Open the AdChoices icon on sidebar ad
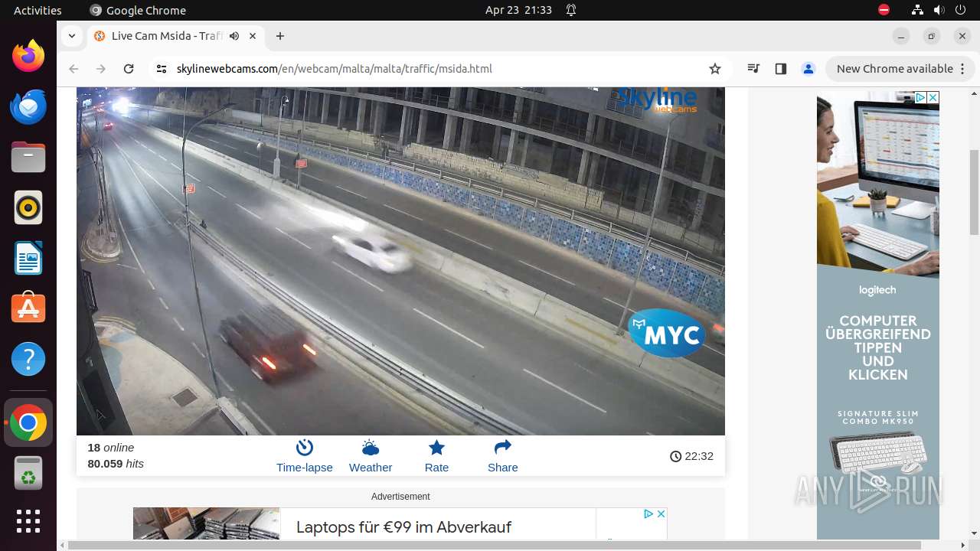 tap(921, 98)
